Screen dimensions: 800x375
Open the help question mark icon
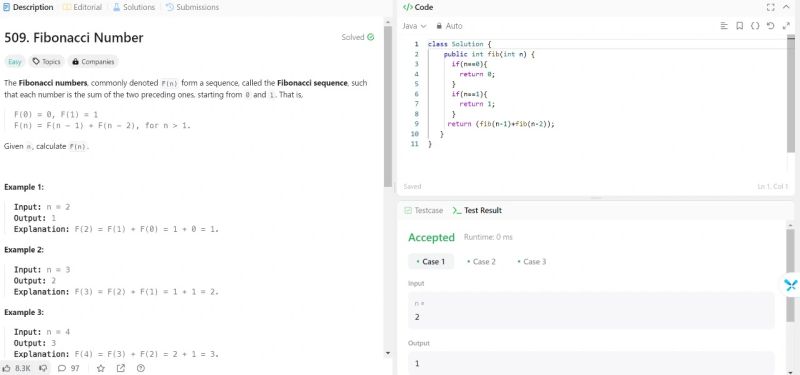click(141, 368)
